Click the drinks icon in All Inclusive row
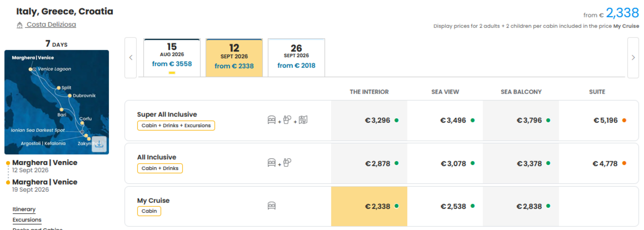This screenshot has height=230, width=644. click(x=287, y=162)
